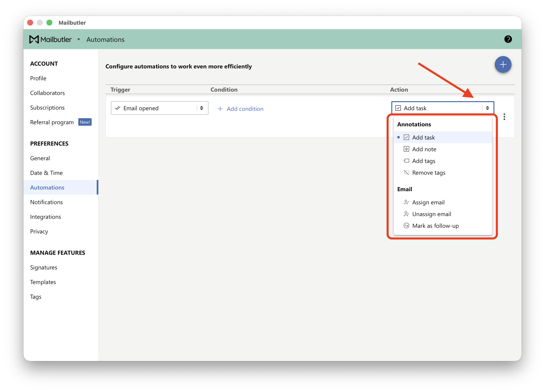Open General preferences
The image size is (545, 392).
click(40, 158)
